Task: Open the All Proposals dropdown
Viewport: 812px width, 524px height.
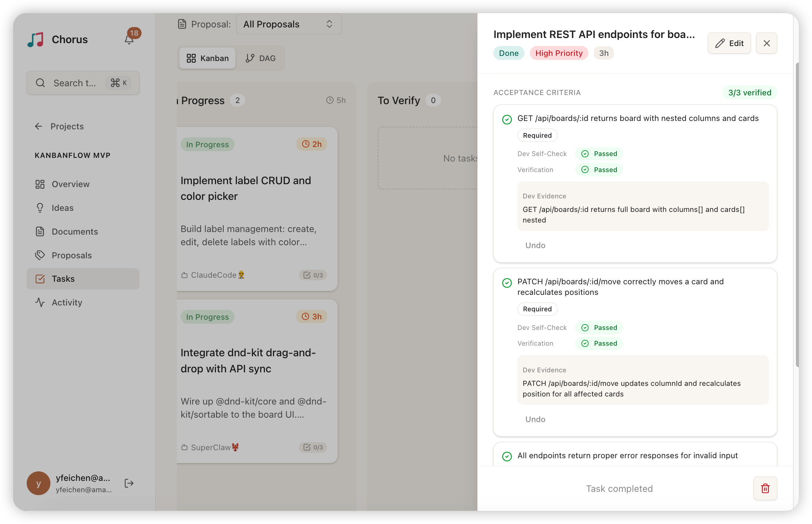Action: [x=289, y=24]
